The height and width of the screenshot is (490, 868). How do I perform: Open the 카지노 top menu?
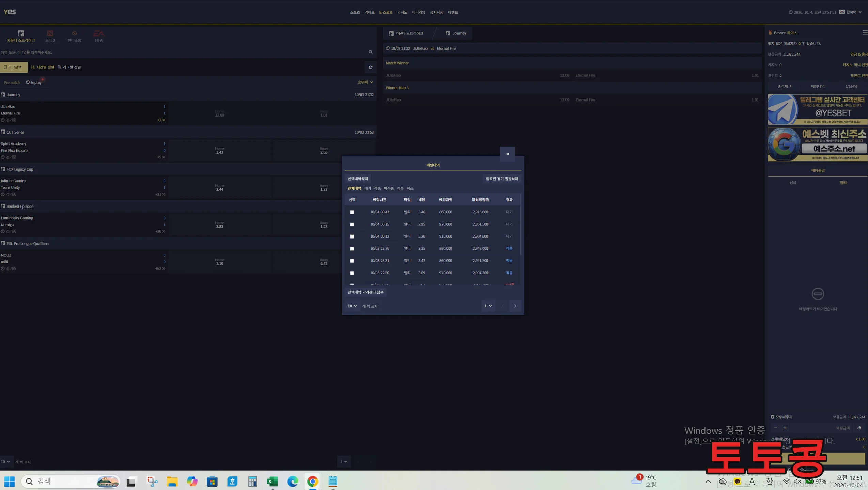(x=402, y=12)
